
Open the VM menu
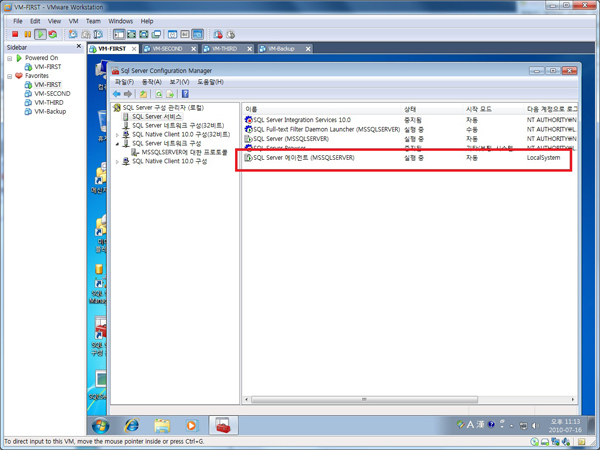(73, 21)
